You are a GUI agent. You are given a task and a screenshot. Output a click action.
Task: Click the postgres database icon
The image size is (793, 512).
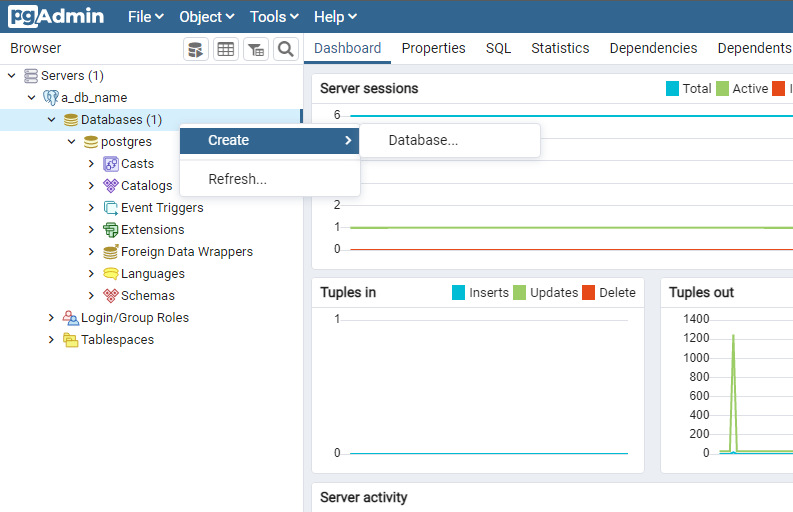click(x=91, y=142)
